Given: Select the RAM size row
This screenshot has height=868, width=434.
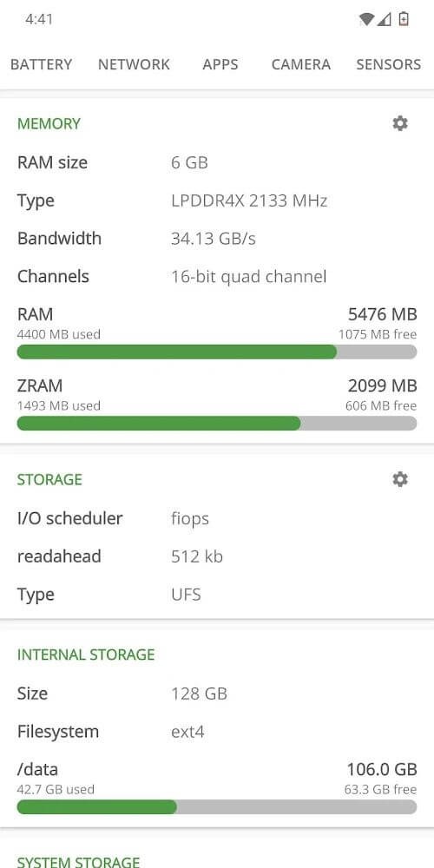Looking at the screenshot, I should click(217, 163).
